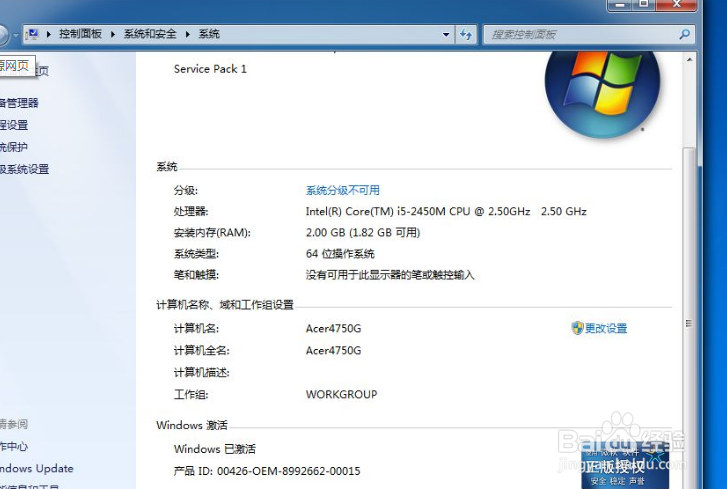Image resolution: width=727 pixels, height=489 pixels.
Task: Click the 处理器 label
Action: pyautogui.click(x=191, y=211)
